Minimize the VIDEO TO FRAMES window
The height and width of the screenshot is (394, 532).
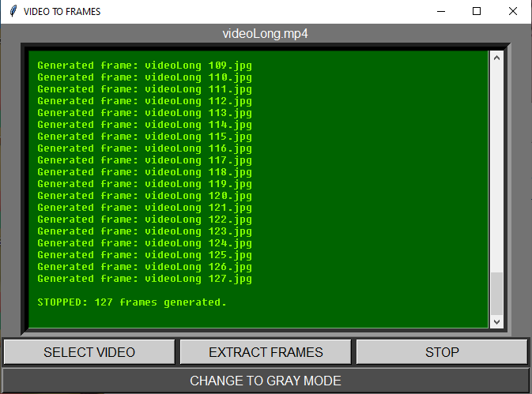click(x=440, y=12)
